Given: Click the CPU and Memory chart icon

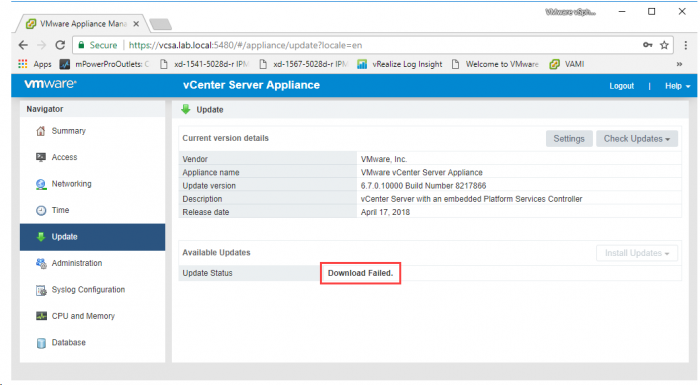Looking at the screenshot, I should 41,316.
